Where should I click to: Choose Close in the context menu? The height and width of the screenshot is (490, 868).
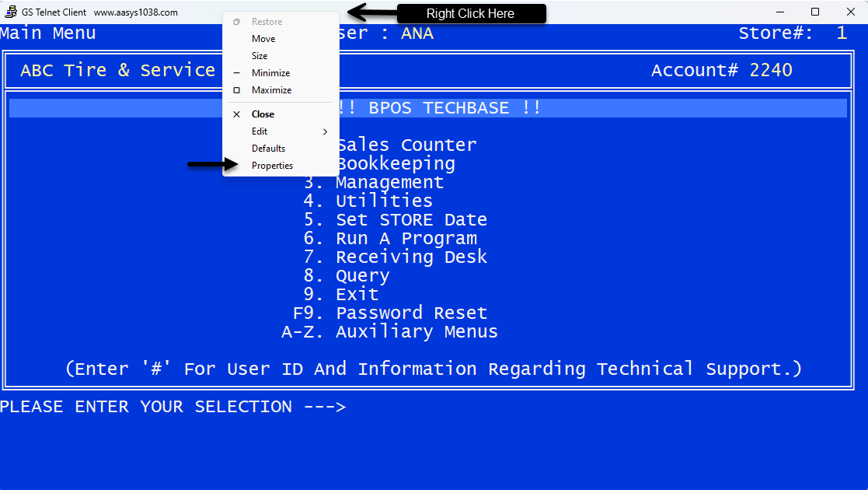point(263,114)
